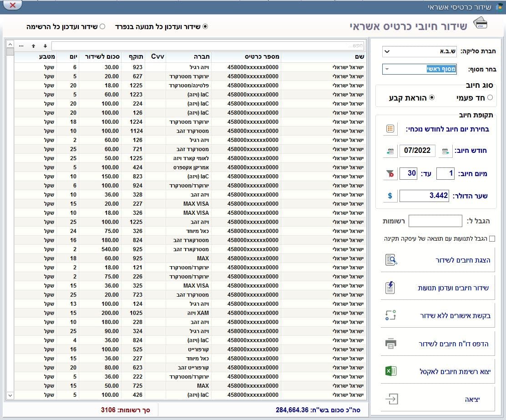Expand the בחר מסוף combo box
Viewport: 506px width, 420px height.
(420, 69)
